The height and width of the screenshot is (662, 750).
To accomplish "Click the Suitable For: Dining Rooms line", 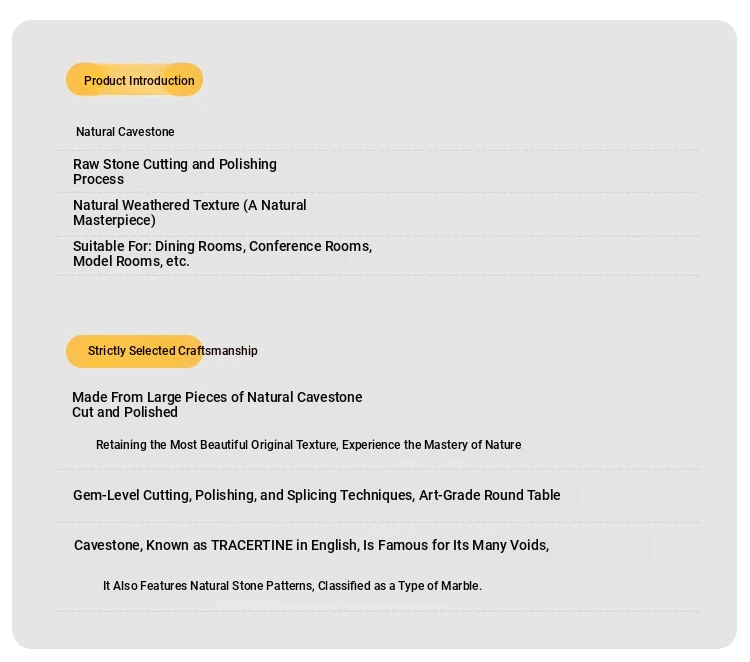I will coord(222,253).
